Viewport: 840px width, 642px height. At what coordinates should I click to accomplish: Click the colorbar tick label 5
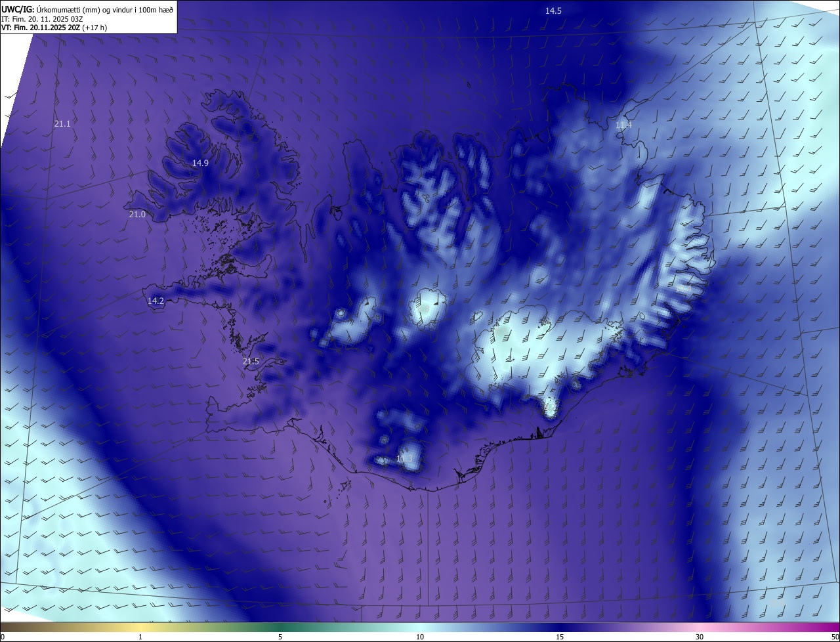coord(280,637)
